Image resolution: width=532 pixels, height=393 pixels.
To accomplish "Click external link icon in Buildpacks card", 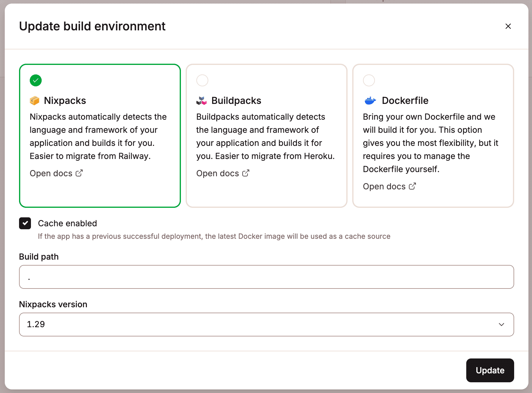I will (x=246, y=173).
